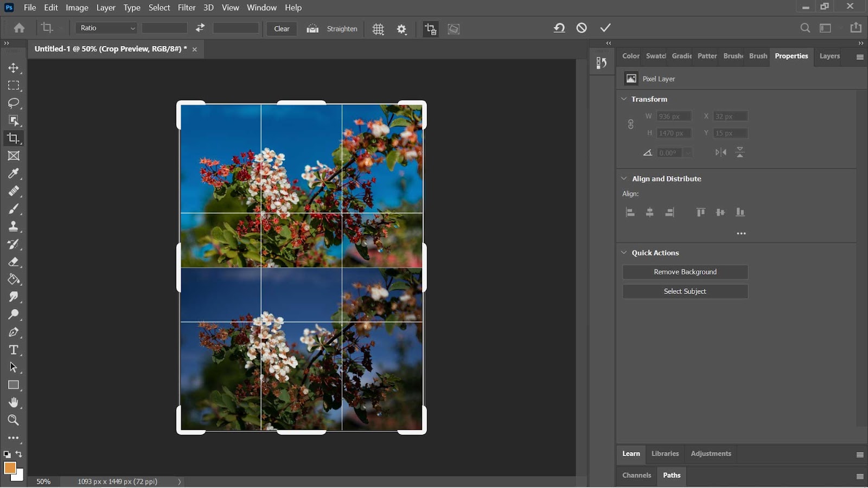
Task: Collapse the Transform section
Action: coord(624,99)
